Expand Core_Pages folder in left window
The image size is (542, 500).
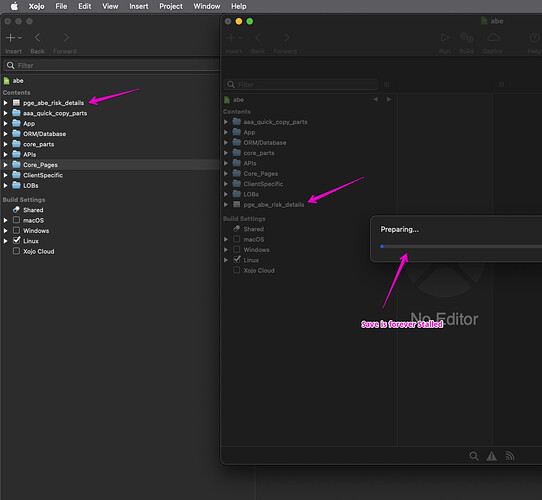6,165
